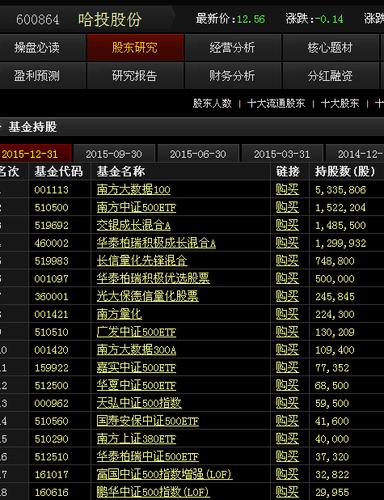This screenshot has height=500, width=384.
Task: Select the 2015-06-30 report date tab
Action: 198,154
